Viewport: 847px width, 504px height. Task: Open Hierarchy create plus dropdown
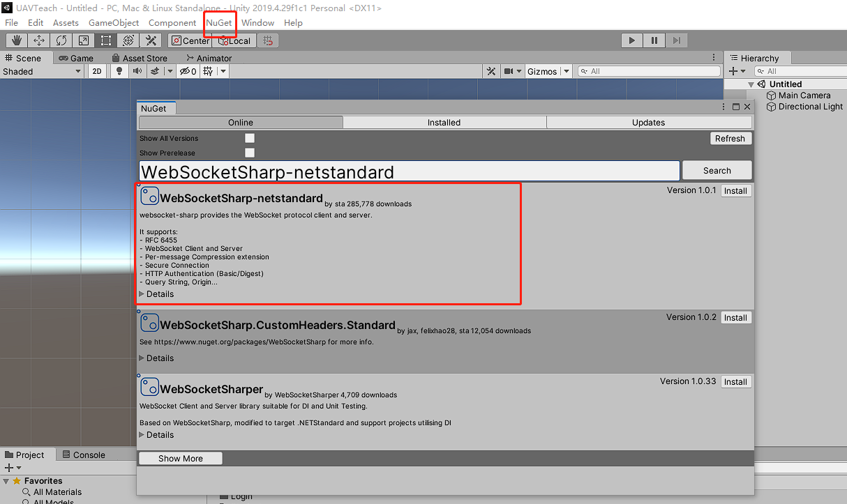(x=737, y=71)
